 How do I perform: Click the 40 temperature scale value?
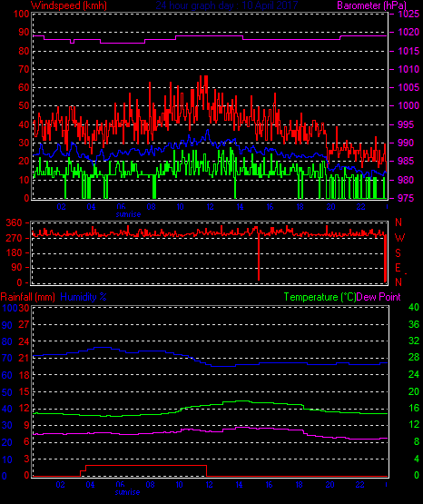coord(414,307)
